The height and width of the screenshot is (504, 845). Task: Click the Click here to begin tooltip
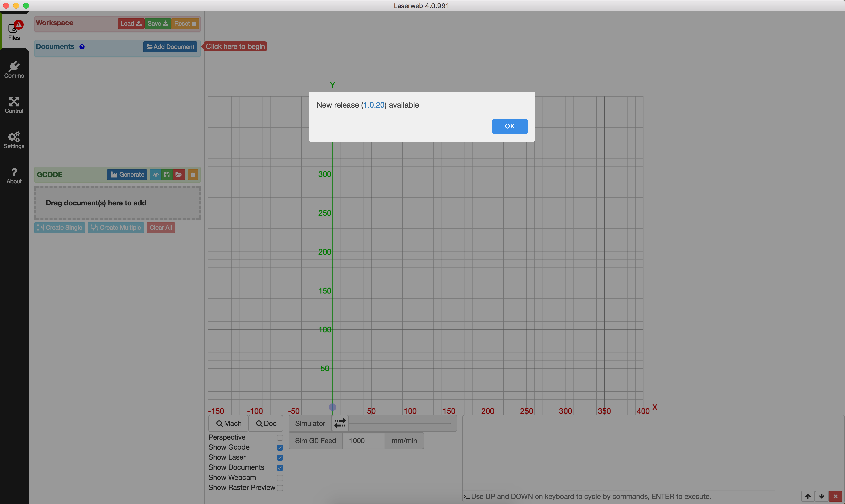pos(235,47)
